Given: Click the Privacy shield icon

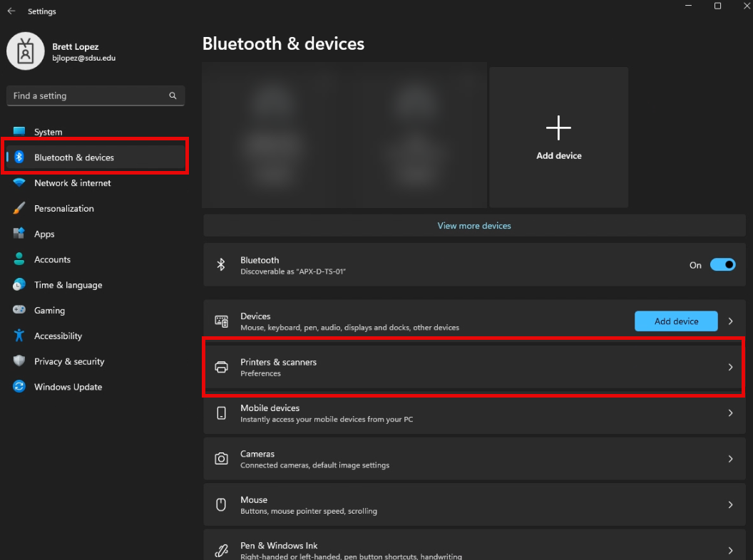Looking at the screenshot, I should [x=19, y=361].
